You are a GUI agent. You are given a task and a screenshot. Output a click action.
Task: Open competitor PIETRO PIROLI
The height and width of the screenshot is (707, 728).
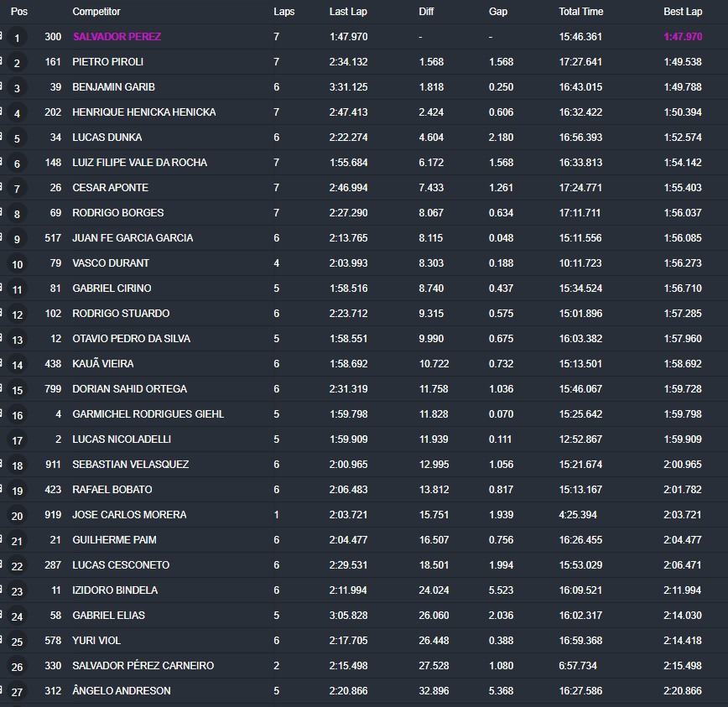pos(107,62)
